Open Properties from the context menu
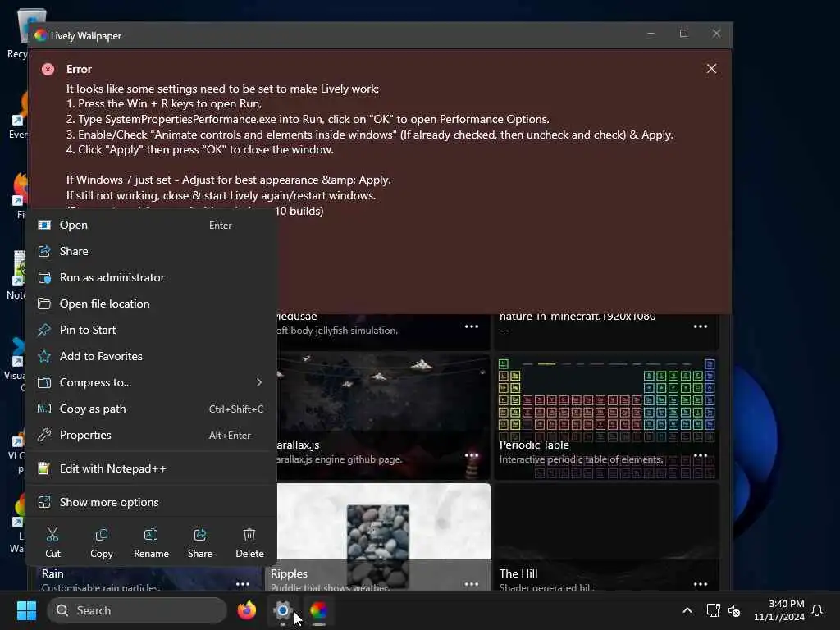 [151, 435]
